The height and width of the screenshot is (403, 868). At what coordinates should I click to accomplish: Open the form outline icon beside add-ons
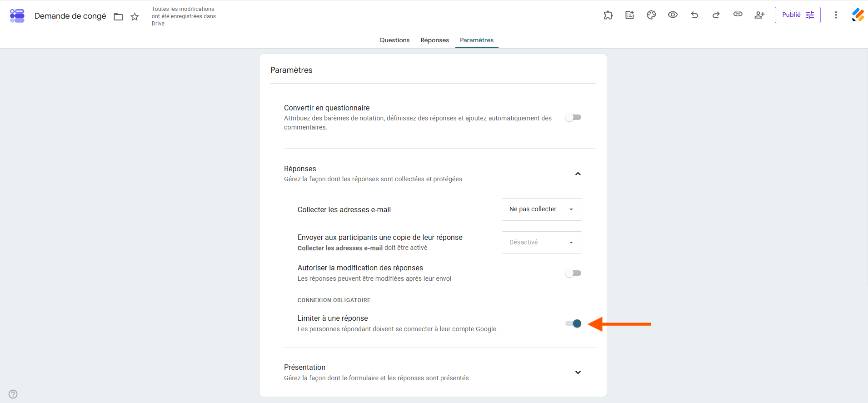[x=629, y=15]
